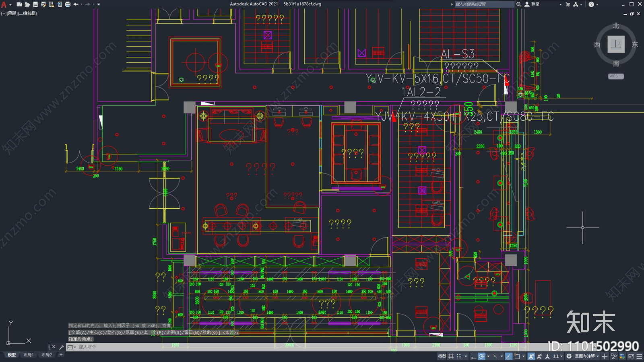Expand the quick access toolbar customize dropdown
644x362 pixels.
click(99, 4)
